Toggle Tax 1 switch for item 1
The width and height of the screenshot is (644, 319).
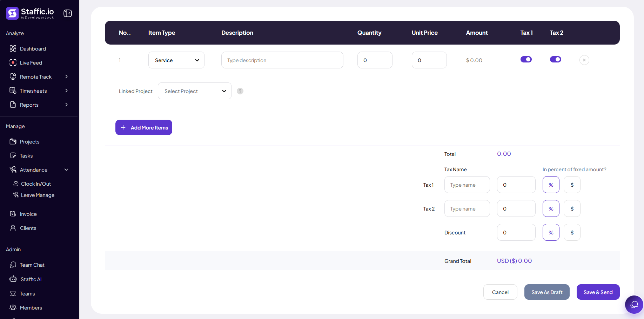pyautogui.click(x=526, y=59)
